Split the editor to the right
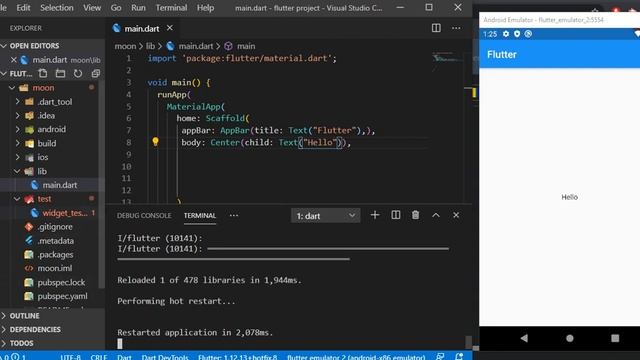The image size is (640, 360). [x=436, y=28]
